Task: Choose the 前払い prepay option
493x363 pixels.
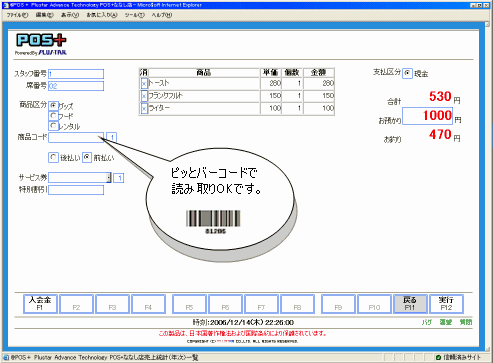Action: [x=87, y=157]
